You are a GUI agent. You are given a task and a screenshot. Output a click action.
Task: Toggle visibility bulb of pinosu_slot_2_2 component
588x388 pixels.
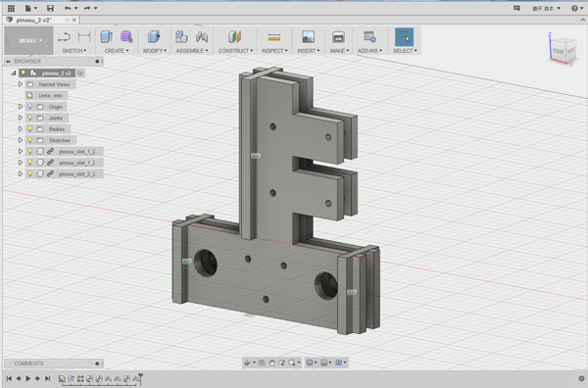click(30, 173)
